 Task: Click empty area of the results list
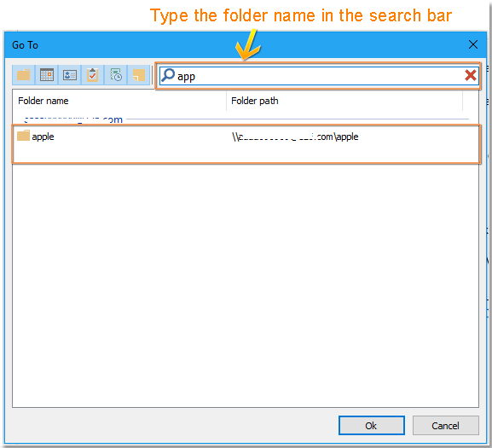click(x=246, y=282)
